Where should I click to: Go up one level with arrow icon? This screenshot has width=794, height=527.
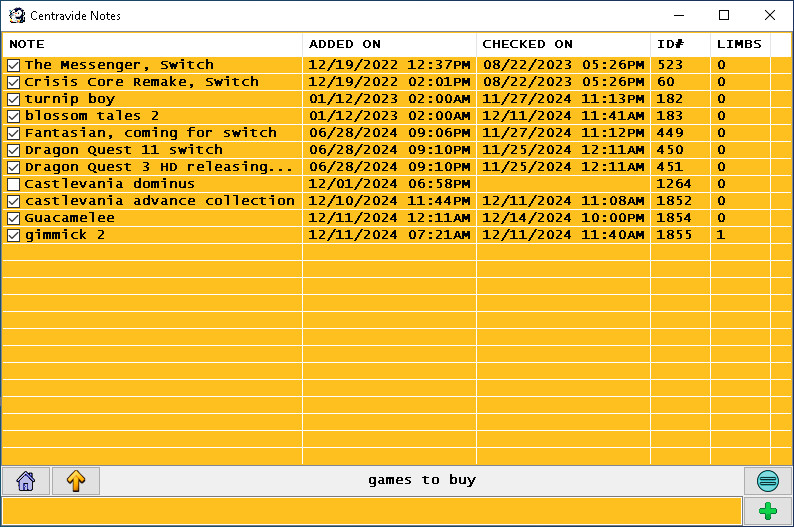(76, 481)
